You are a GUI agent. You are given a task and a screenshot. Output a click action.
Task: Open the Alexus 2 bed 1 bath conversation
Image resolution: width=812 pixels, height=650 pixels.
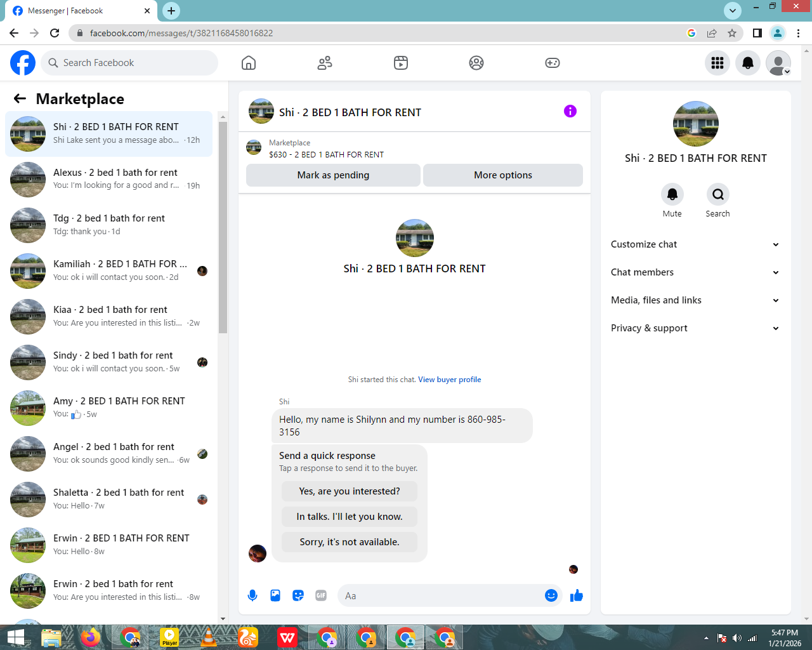click(109, 180)
